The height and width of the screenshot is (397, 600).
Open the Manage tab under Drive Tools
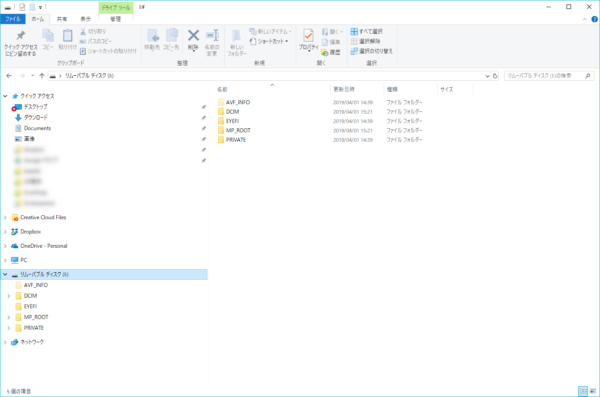point(116,19)
